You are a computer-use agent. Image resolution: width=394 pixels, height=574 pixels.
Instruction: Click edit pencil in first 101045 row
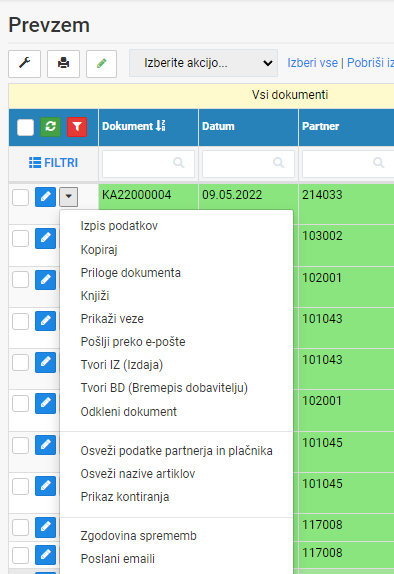pos(45,445)
